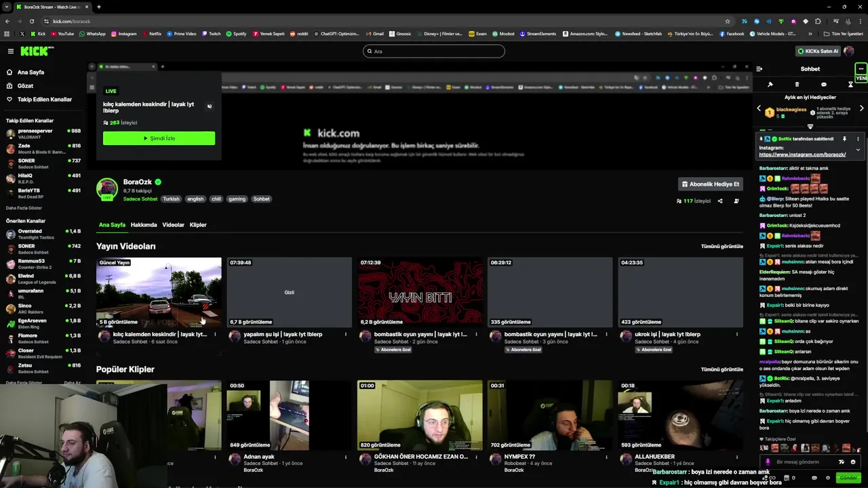Bookmark this page with the star icon
Image resolution: width=868 pixels, height=488 pixels.
(728, 21)
